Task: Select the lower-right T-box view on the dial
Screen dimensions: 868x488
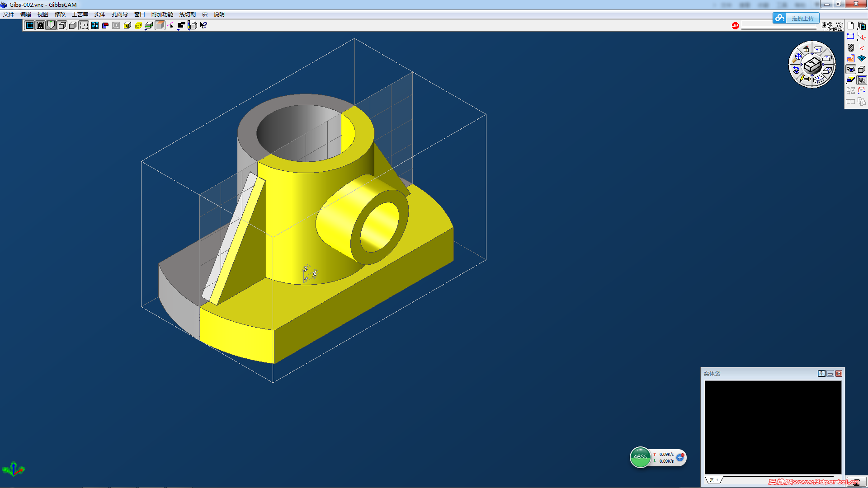Action: [827, 70]
